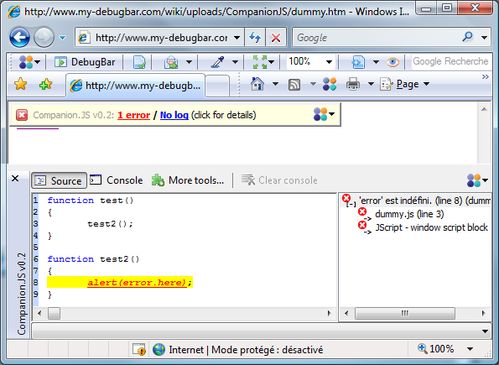This screenshot has width=499, height=365.
Task: Click the Favorites star icon
Action: 21,84
